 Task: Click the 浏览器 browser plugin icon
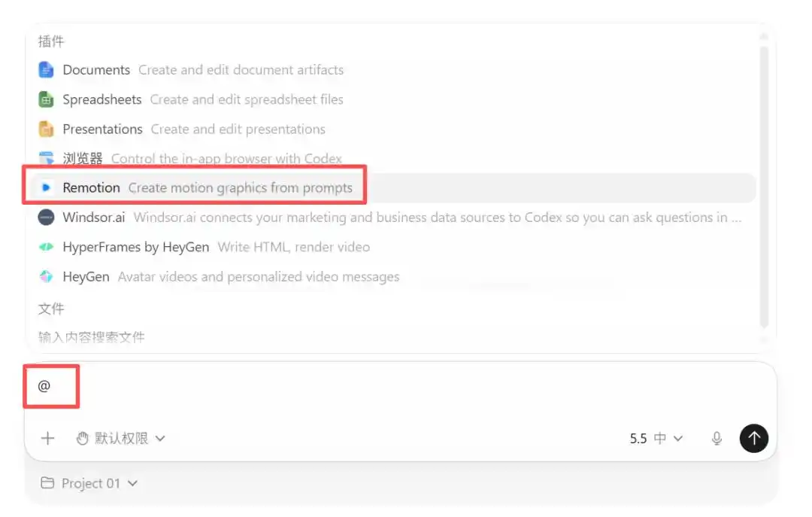tap(46, 157)
